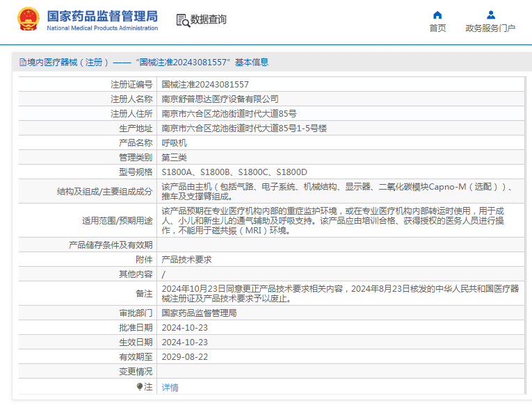Click the document icon before 境内医疗器械
The height and width of the screenshot is (405, 532).
[22, 63]
